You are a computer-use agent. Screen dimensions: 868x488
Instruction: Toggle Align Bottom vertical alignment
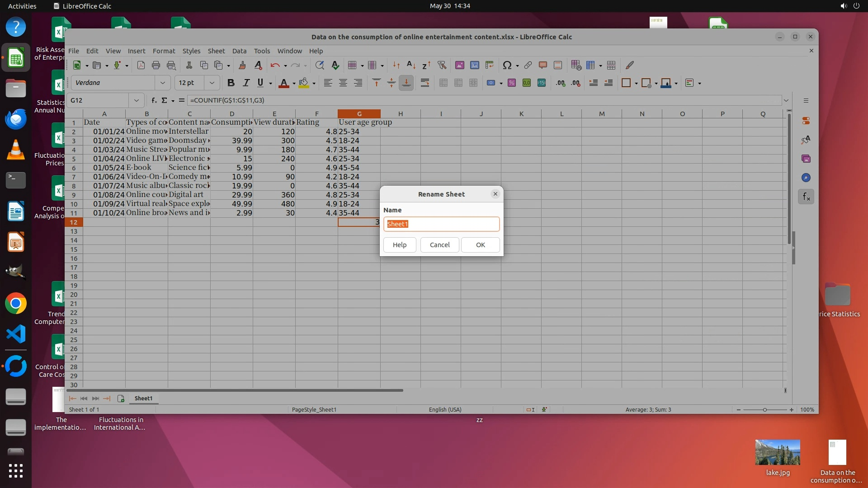(406, 83)
